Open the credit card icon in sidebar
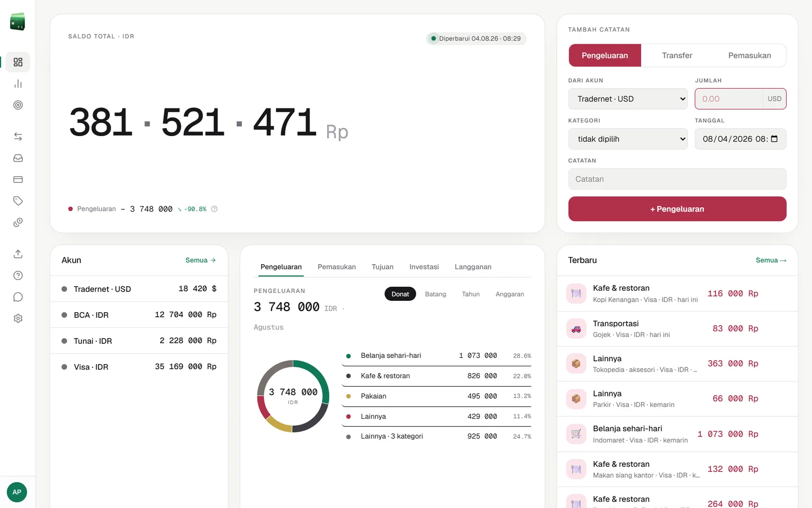Screen dimensions: 812x508 pos(18,179)
